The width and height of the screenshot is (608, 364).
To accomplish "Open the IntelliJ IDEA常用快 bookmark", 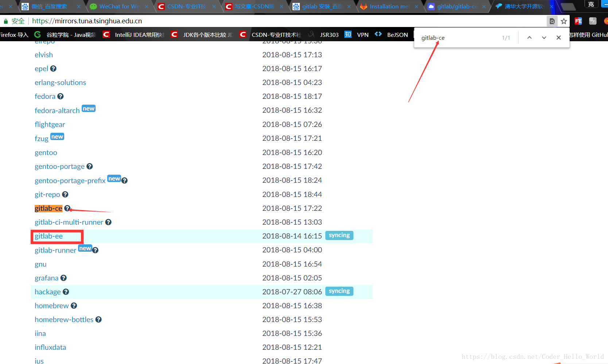I will point(133,35).
